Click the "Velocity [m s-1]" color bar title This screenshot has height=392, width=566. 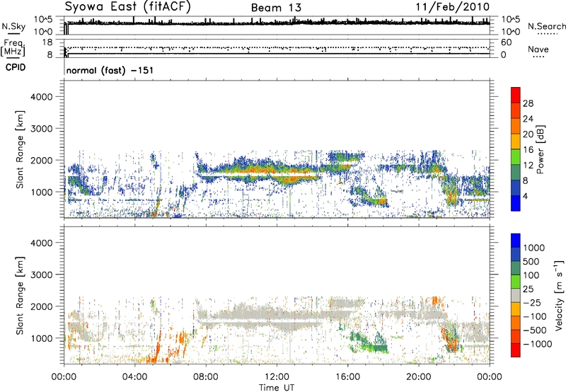click(x=559, y=295)
